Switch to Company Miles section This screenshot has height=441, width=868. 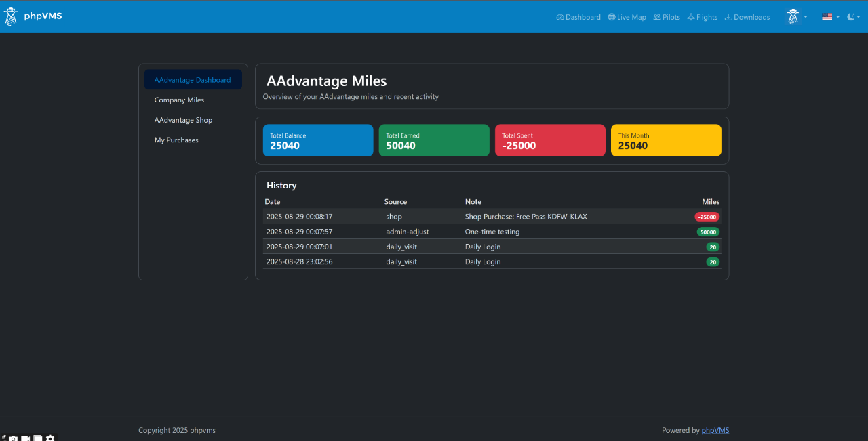(179, 100)
